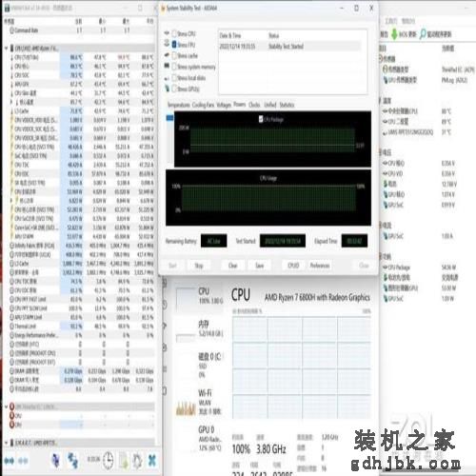
Task: Open the Unified tab
Action: [270, 105]
